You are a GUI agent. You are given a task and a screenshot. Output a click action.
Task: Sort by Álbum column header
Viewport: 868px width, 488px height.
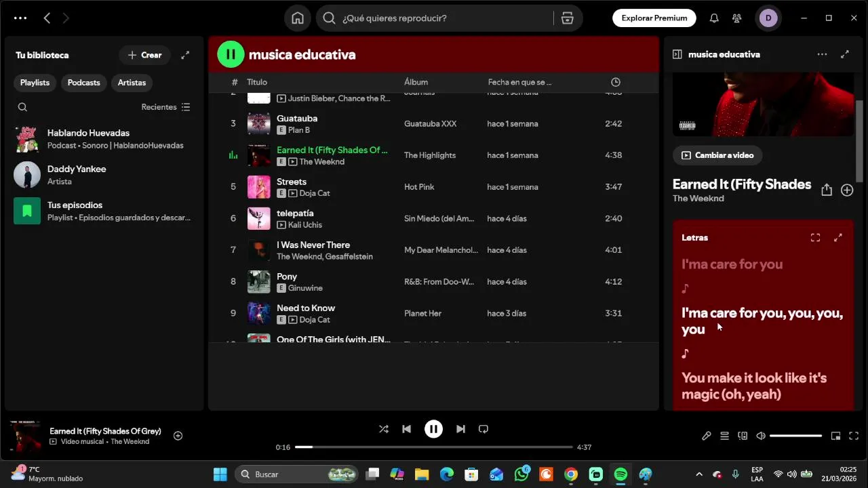pyautogui.click(x=416, y=82)
